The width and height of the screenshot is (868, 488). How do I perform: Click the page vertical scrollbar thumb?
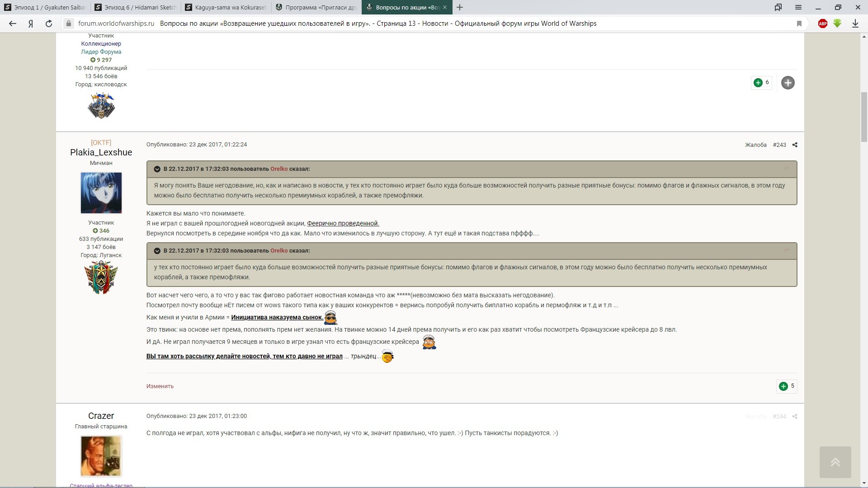point(864,117)
